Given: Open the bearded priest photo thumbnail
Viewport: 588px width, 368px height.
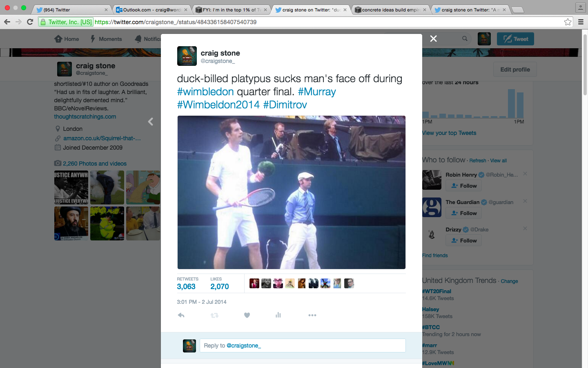Looking at the screenshot, I should coord(71,223).
